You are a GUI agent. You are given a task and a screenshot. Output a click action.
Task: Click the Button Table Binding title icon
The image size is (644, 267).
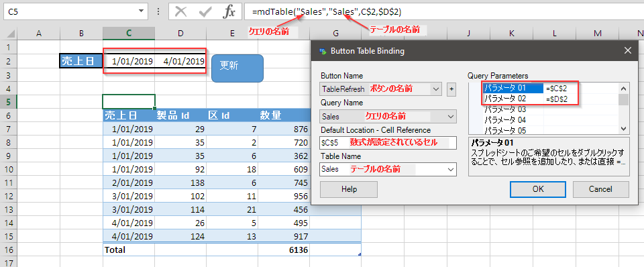coord(323,52)
